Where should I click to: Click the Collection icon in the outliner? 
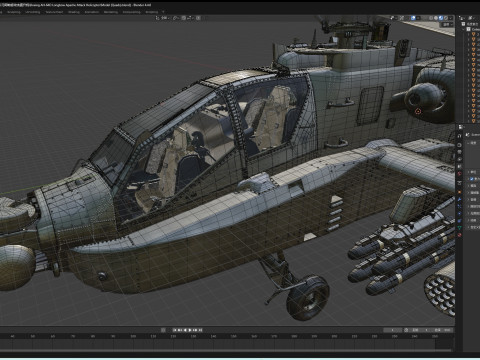tap(468, 29)
